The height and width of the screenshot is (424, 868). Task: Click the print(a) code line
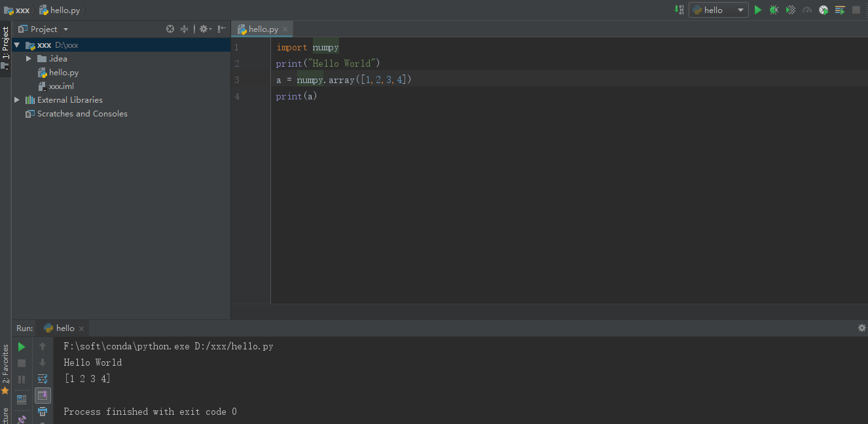pyautogui.click(x=297, y=96)
